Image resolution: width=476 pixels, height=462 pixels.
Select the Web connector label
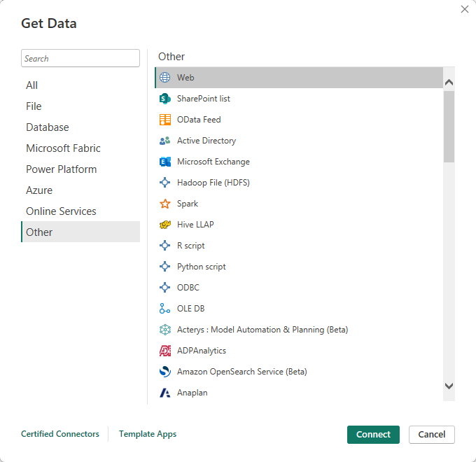185,78
